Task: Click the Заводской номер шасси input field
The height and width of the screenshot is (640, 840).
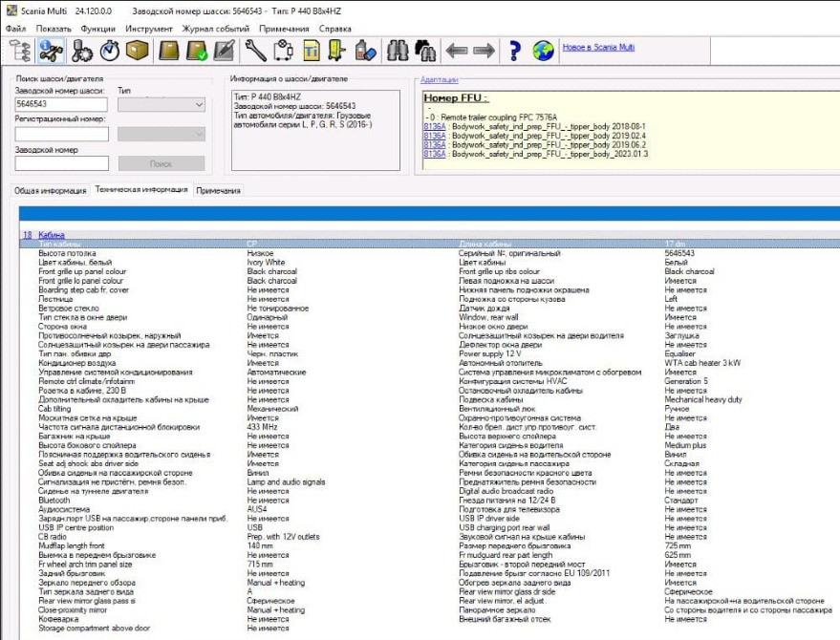Action: tap(61, 104)
